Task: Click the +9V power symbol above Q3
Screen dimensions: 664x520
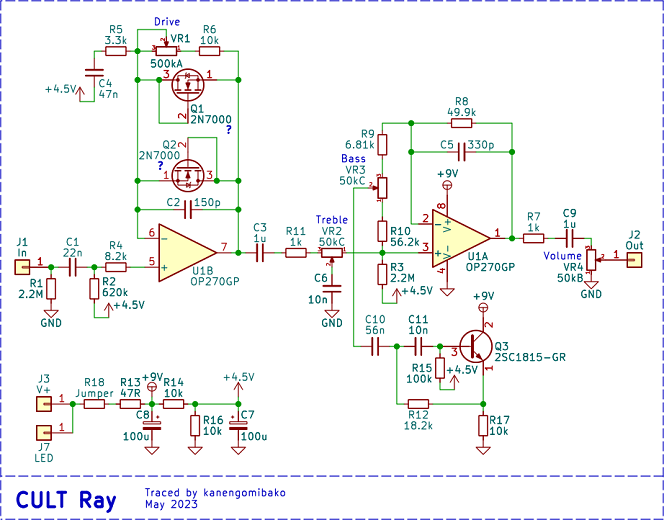Action: coord(483,307)
